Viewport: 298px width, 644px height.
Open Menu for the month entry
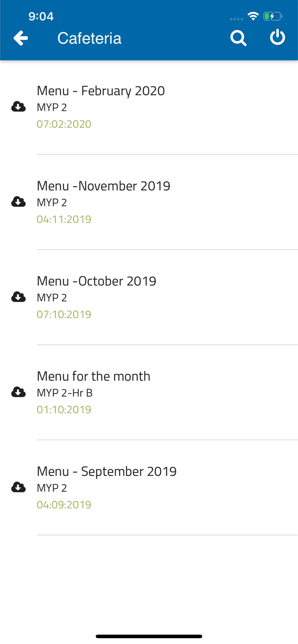[x=94, y=376]
